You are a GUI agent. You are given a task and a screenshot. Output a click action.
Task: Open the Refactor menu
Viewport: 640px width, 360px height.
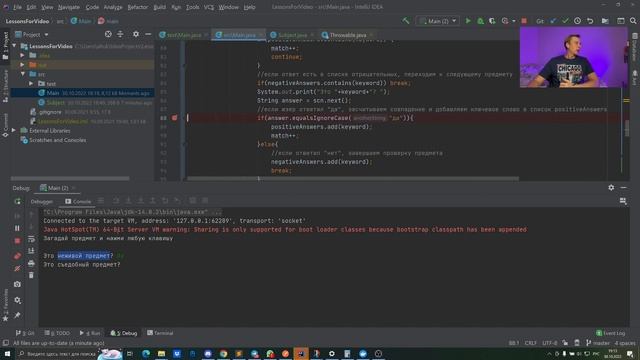coord(138,7)
